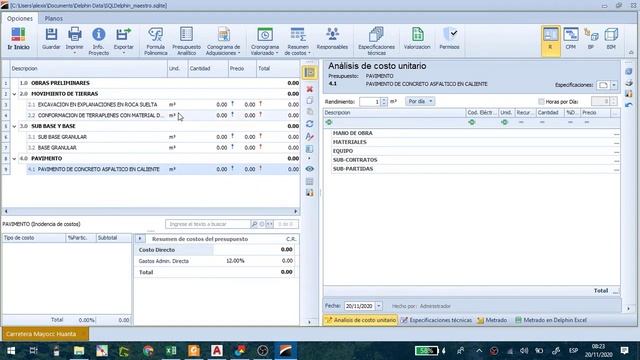The width and height of the screenshot is (640, 360).
Task: Select SUB-CONTRATOS category row
Action: [476, 160]
